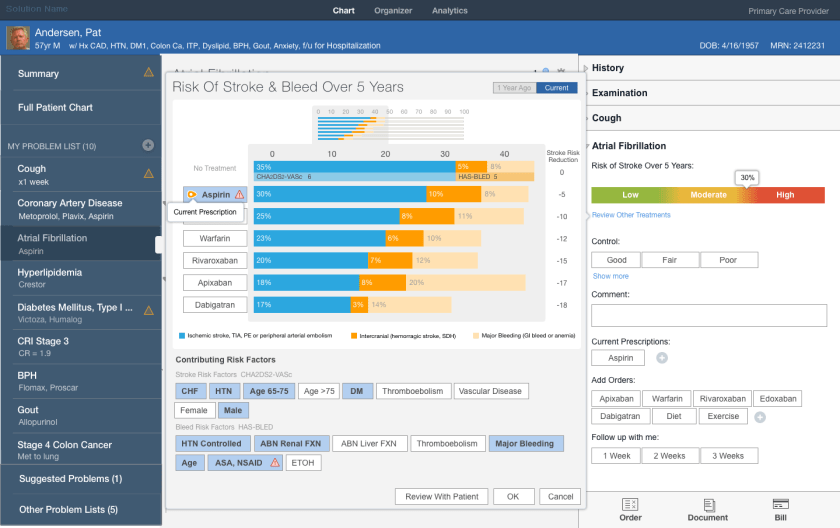Open the Review Other Treatments link

tap(631, 215)
